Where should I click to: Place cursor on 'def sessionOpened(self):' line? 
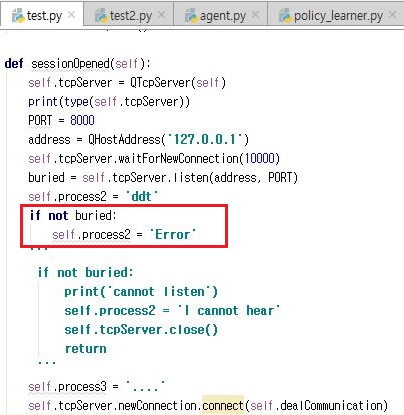[x=77, y=63]
